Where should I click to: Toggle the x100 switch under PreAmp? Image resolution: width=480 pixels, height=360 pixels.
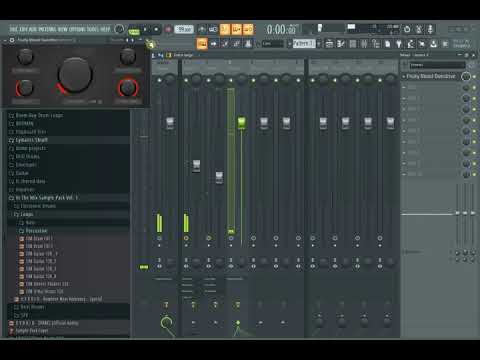point(99,101)
